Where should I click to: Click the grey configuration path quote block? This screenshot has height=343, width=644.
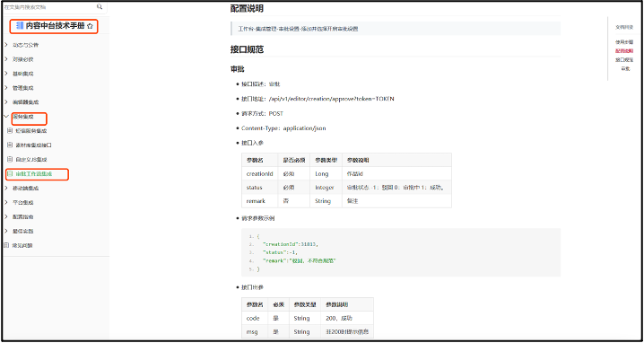[396, 29]
